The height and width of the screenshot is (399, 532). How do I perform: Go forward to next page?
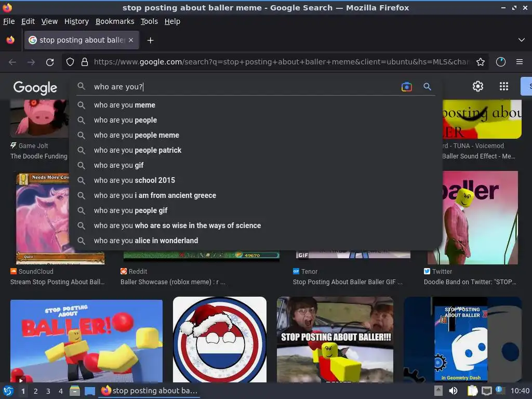(x=31, y=62)
